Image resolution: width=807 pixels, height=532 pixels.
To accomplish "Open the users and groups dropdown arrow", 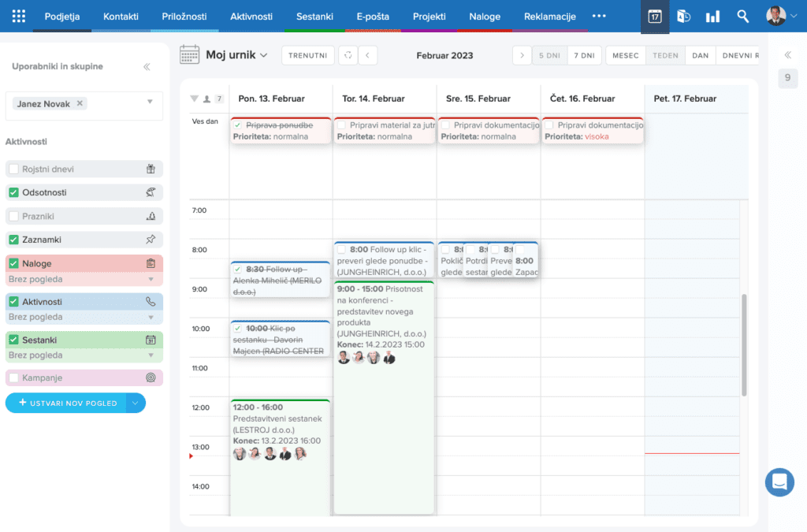I will (150, 102).
